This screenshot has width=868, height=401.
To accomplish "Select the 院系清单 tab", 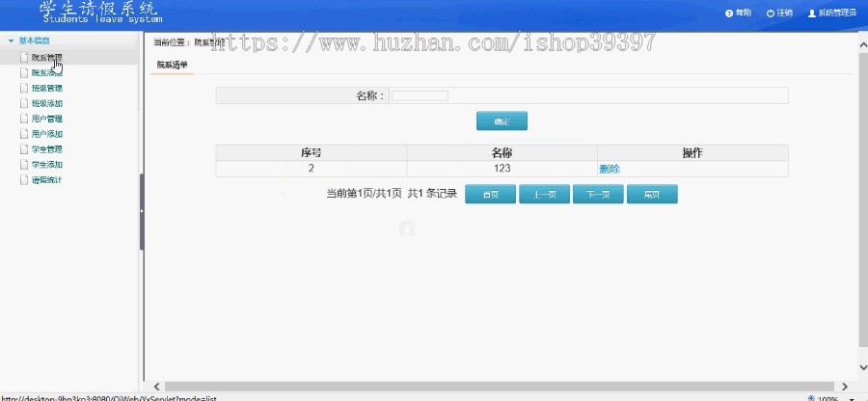I will click(173, 65).
